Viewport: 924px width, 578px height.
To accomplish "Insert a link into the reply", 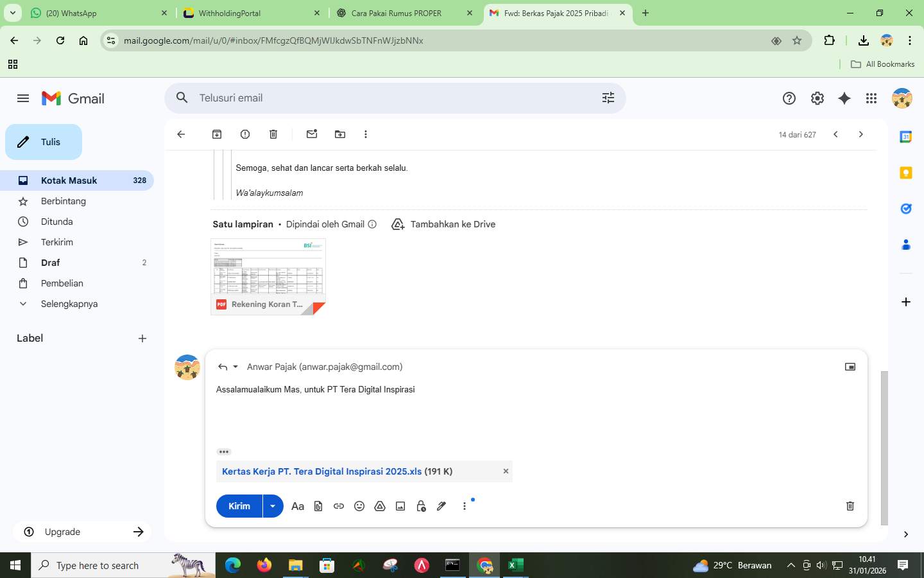I will point(338,506).
